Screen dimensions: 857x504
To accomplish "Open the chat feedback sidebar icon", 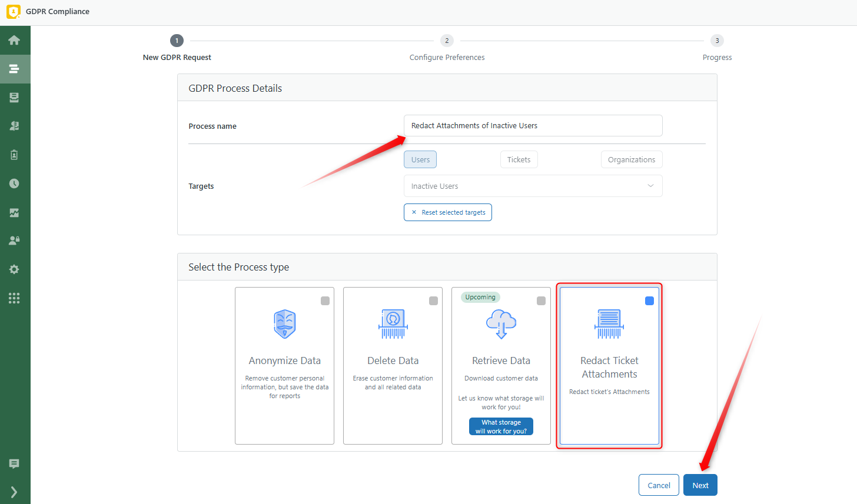I will [x=14, y=463].
